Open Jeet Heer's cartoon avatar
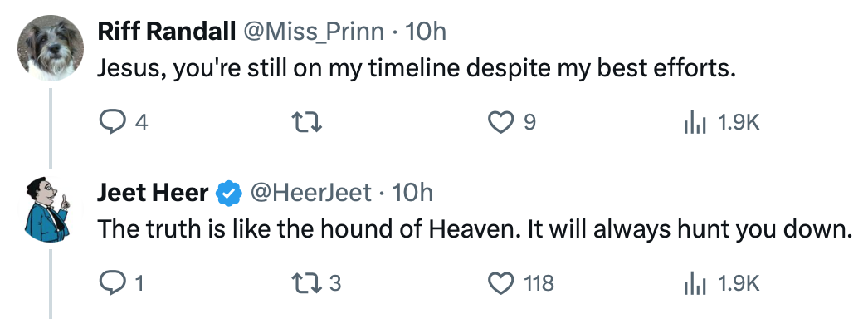The height and width of the screenshot is (319, 868). 48,209
